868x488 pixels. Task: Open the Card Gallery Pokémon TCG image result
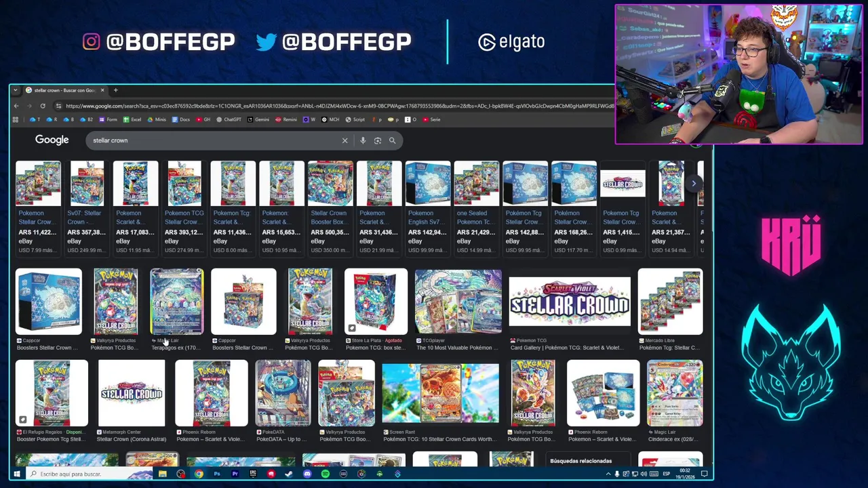coord(570,310)
